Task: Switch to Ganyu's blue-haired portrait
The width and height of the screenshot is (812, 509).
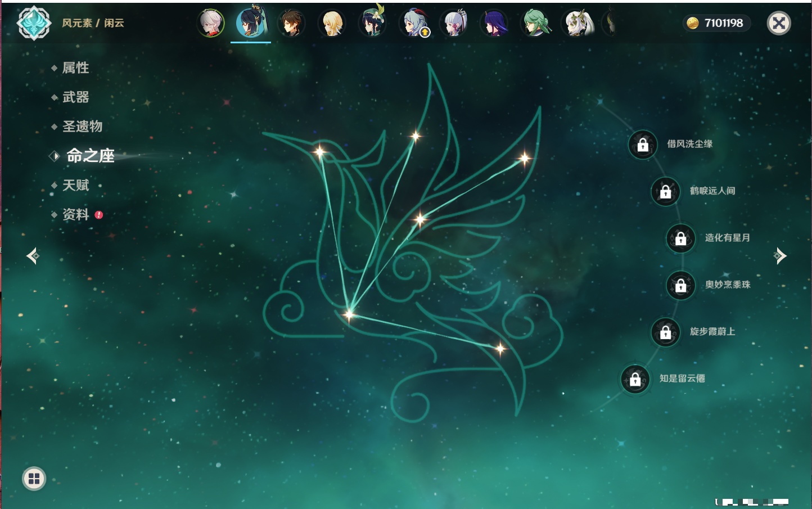Action: tap(413, 24)
